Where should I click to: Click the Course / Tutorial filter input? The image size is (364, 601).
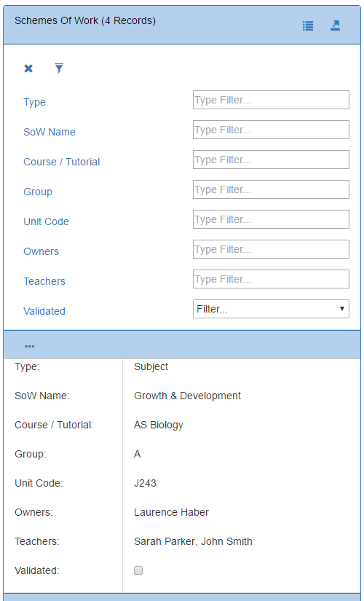271,160
